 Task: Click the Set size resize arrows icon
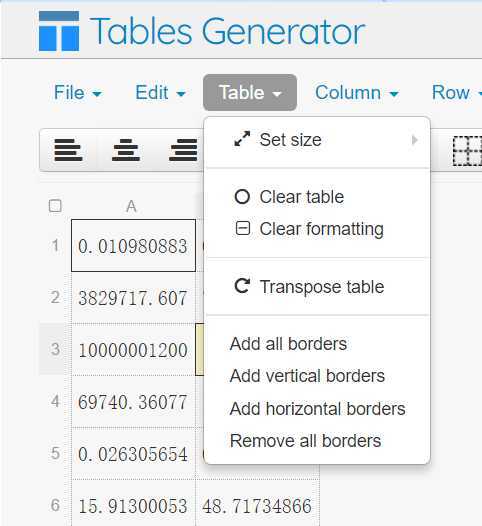(242, 139)
